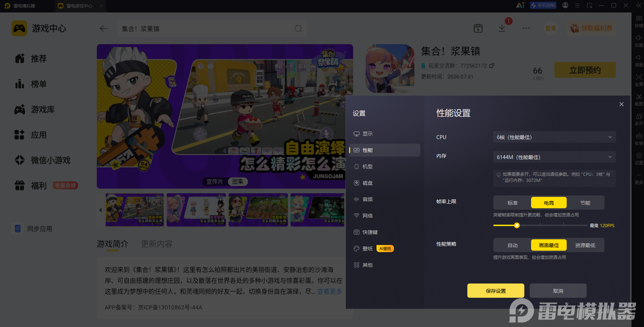Viewport: 644px width, 327px height.
Task: Set frame rate limit to 节能
Action: tap(585, 203)
